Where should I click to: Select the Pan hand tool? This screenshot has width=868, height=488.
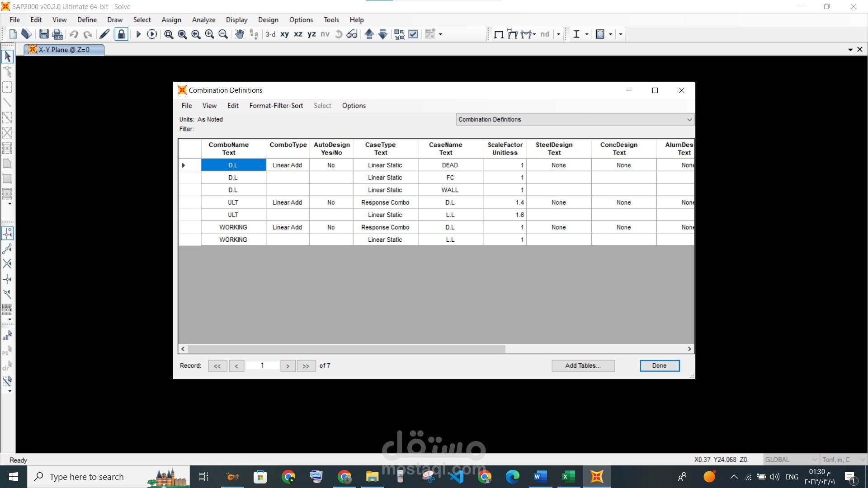tap(240, 34)
